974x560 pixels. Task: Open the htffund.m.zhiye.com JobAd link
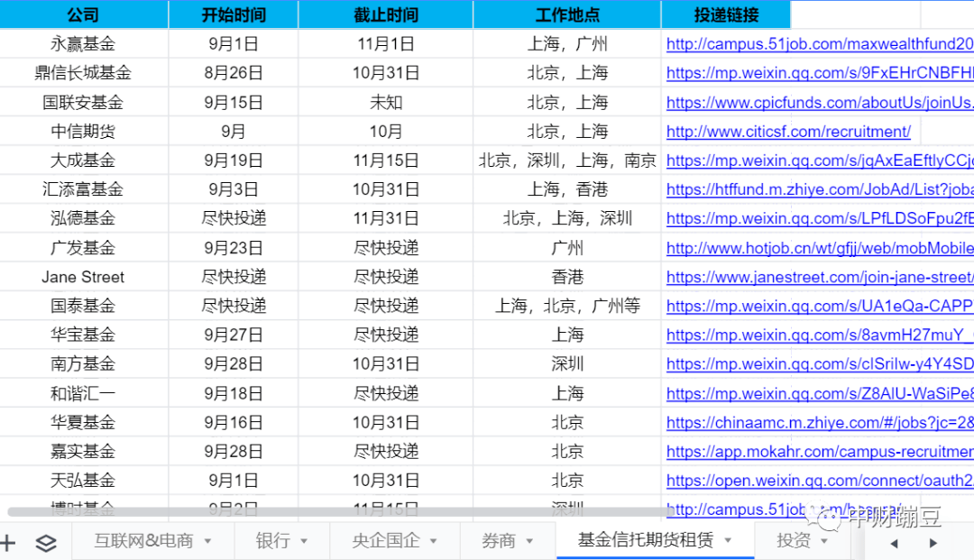819,189
